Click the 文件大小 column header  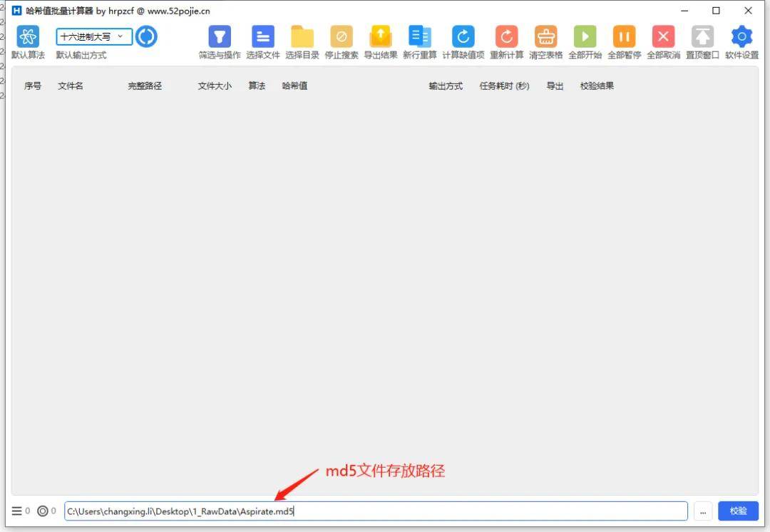(215, 86)
